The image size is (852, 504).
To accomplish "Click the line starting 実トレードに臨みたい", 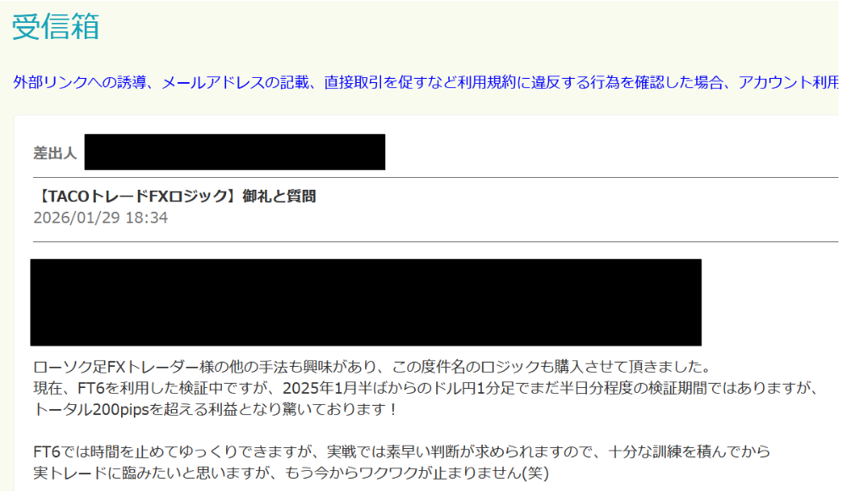I will click(290, 473).
